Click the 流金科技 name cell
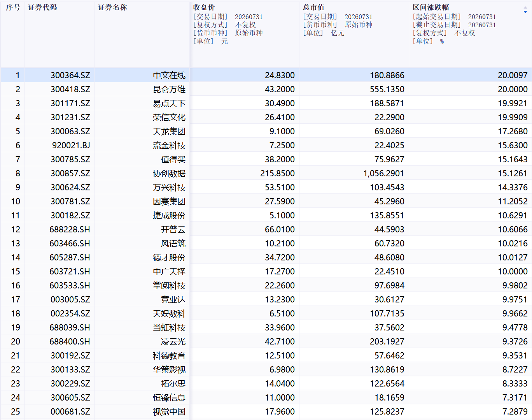Viewport: 532px width, 420px height. 169,145
